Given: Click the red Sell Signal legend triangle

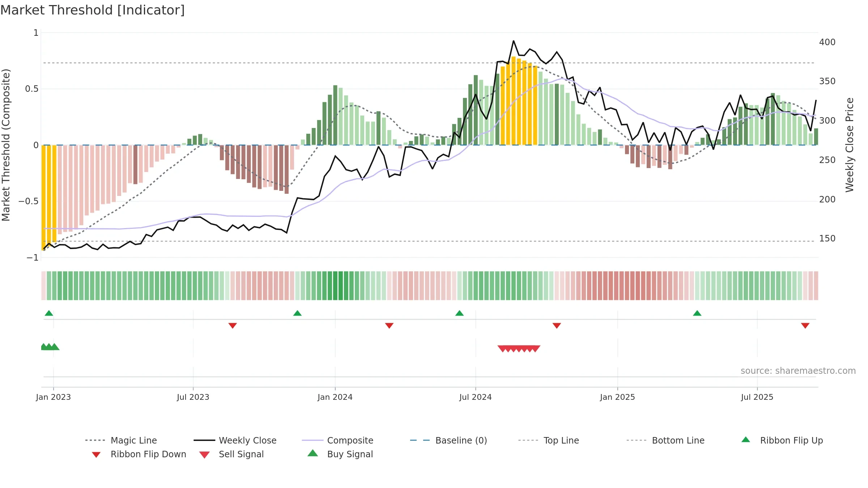Looking at the screenshot, I should pos(204,455).
